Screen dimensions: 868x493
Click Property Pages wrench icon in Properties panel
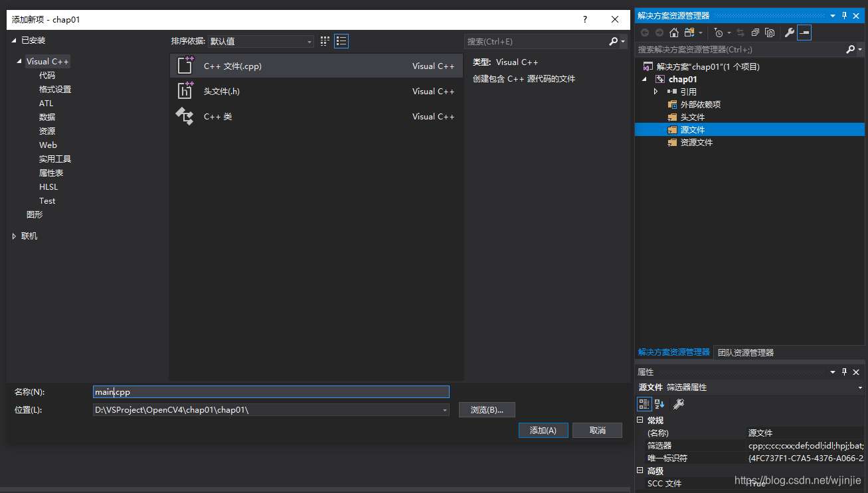coord(679,403)
